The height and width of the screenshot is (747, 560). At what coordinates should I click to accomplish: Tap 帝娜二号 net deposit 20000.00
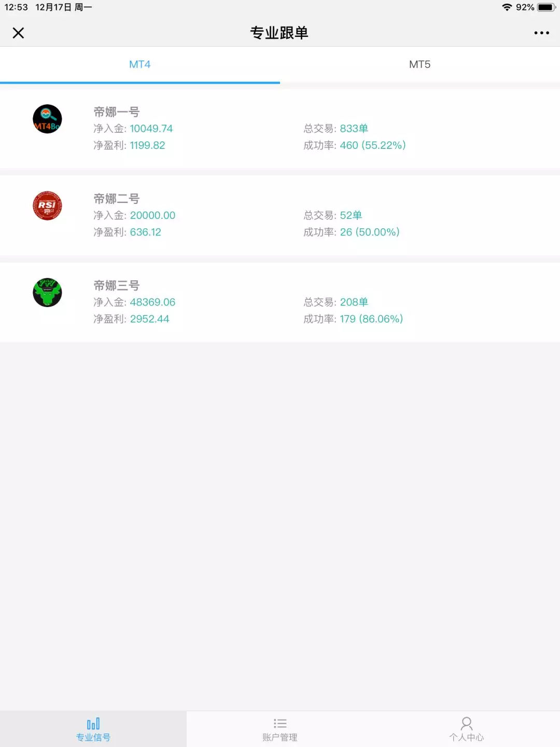[x=152, y=215]
